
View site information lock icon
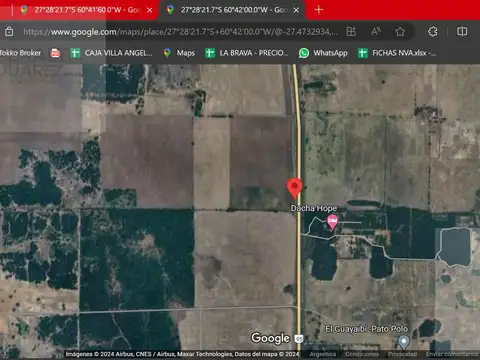9,32
